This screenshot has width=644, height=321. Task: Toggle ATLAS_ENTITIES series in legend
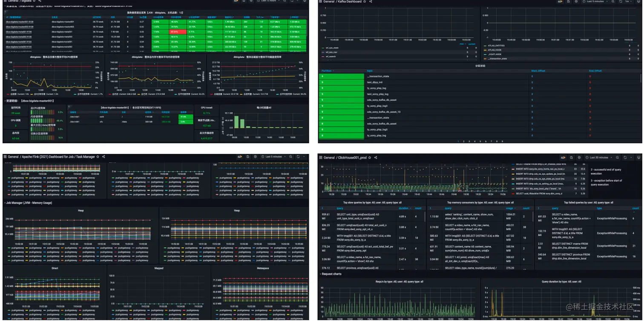tap(496, 46)
